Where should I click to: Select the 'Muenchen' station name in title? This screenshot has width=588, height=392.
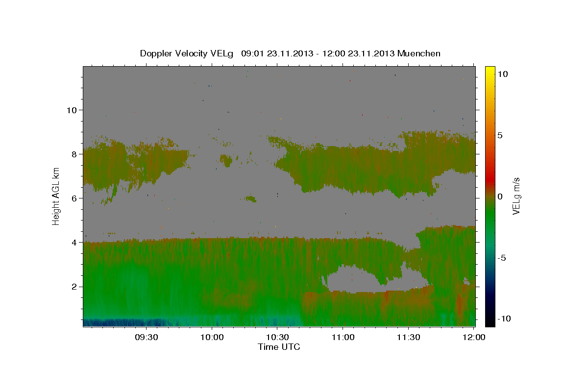418,53
